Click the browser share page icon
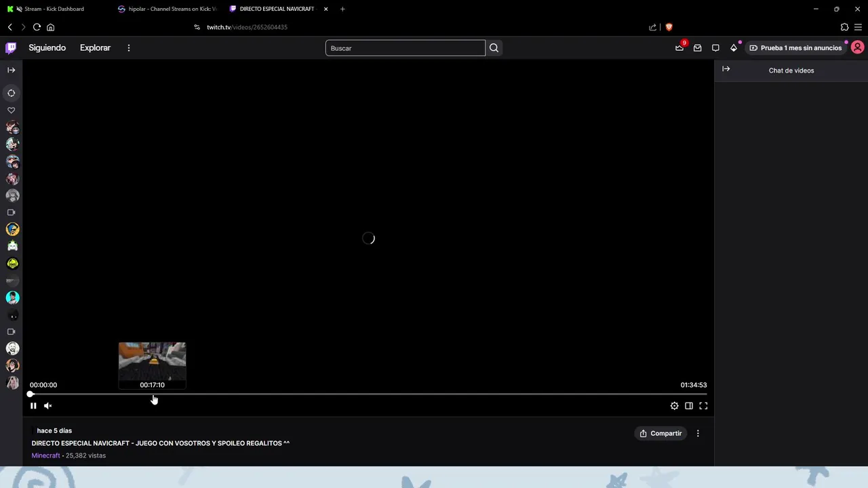Screen dimensions: 868x488 click(x=652, y=27)
